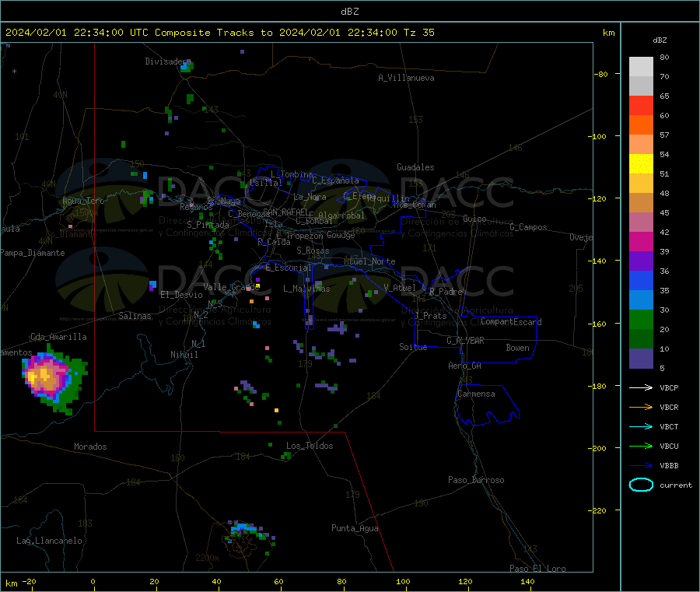The width and height of the screenshot is (700, 592).
Task: Select the slate purple 10–5 dBZ swatch
Action: (641, 359)
